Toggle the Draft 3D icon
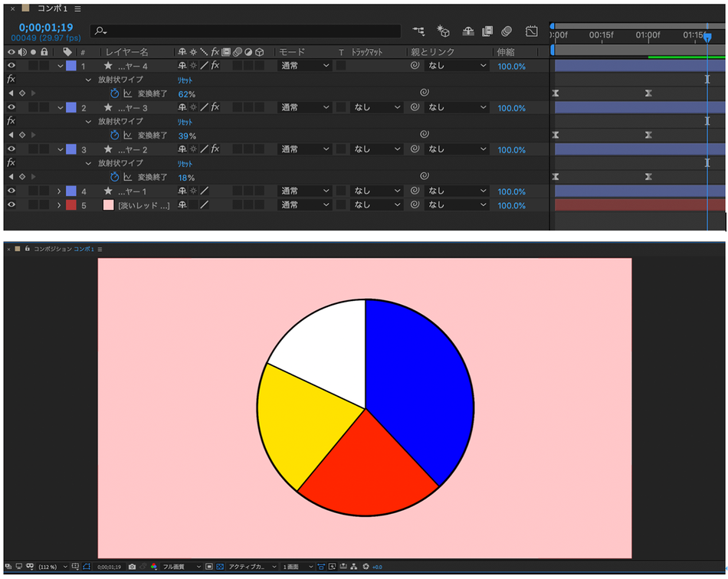728x579 pixels. (443, 31)
